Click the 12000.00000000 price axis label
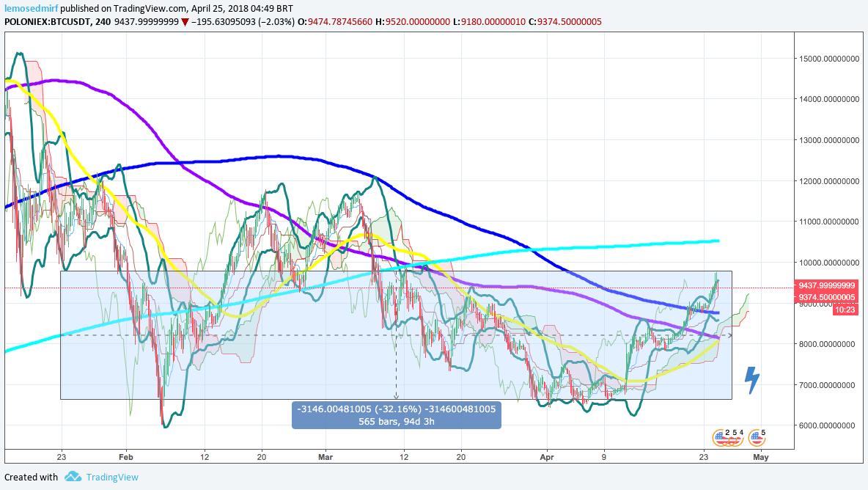Screen dimensions: 868x490 (828, 181)
